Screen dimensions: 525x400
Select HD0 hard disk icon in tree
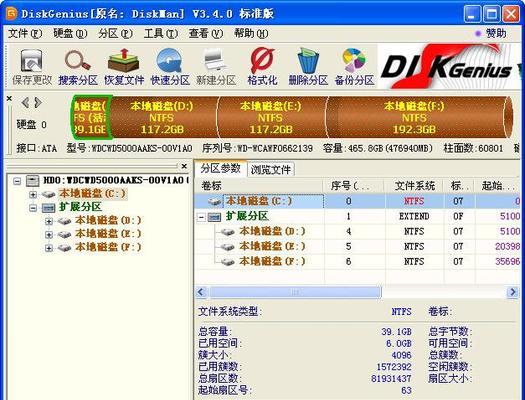(x=32, y=181)
